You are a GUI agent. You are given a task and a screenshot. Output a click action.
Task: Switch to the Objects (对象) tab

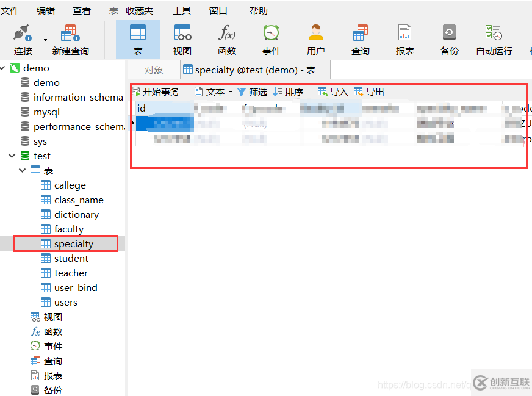coord(153,70)
